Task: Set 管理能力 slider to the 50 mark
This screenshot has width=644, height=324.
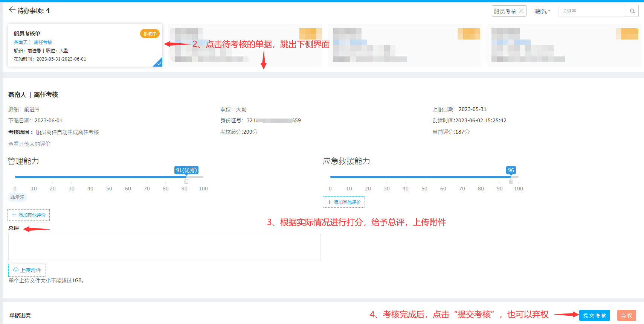Action: (109, 176)
